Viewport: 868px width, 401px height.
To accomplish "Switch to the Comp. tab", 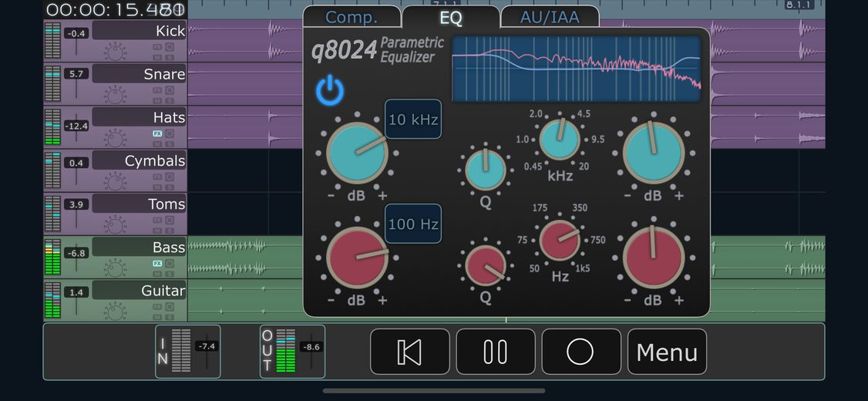I will 352,17.
